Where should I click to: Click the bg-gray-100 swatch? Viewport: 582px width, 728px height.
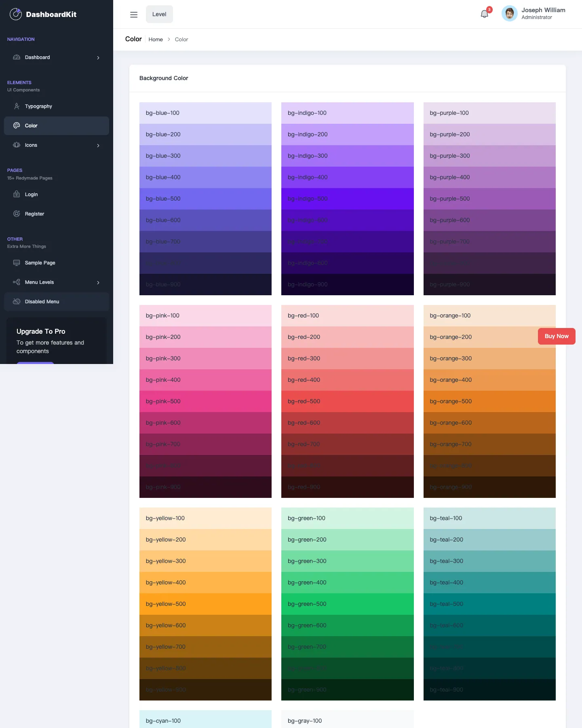[348, 720]
